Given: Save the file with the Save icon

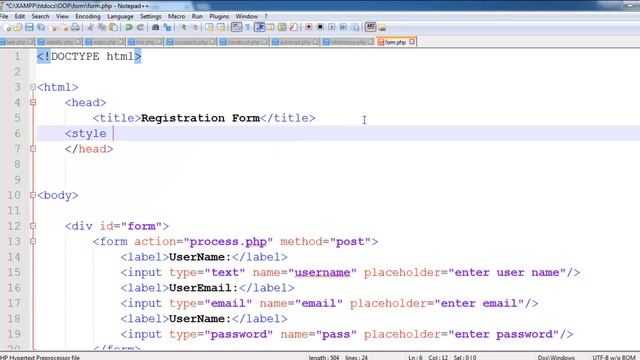Looking at the screenshot, I should pyautogui.click(x=29, y=27).
